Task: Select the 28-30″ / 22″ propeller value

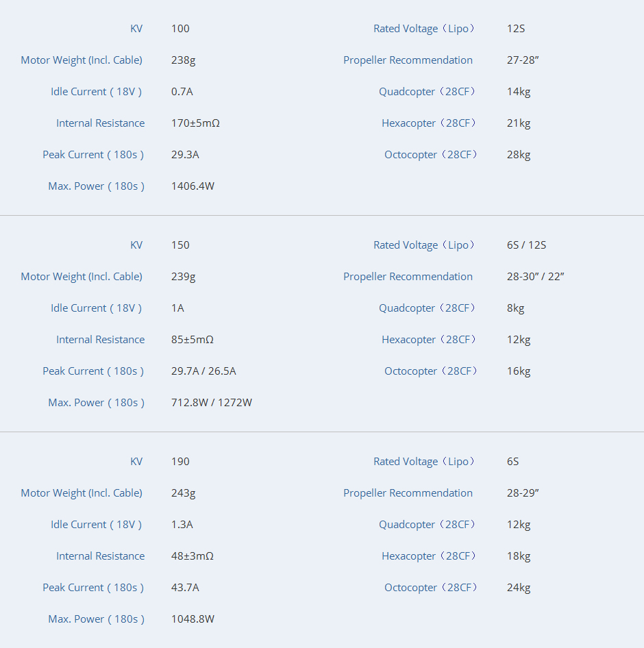Action: [535, 277]
